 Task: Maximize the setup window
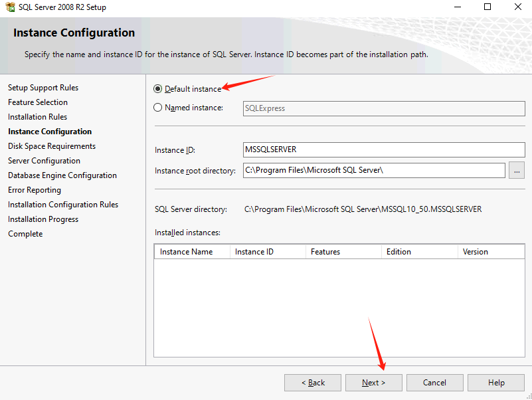(488, 7)
